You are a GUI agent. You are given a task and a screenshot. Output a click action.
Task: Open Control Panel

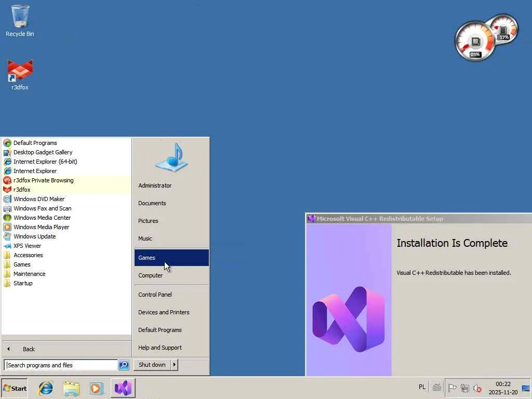click(x=171, y=295)
